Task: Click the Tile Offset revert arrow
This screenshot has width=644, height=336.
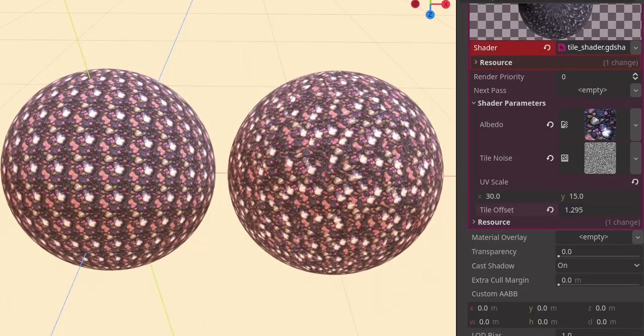Action: tap(550, 210)
